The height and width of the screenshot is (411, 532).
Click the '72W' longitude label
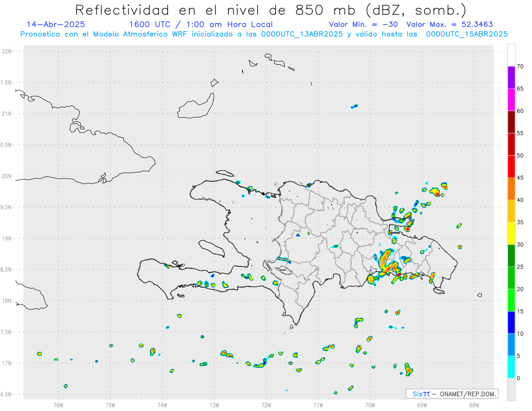coord(266,404)
